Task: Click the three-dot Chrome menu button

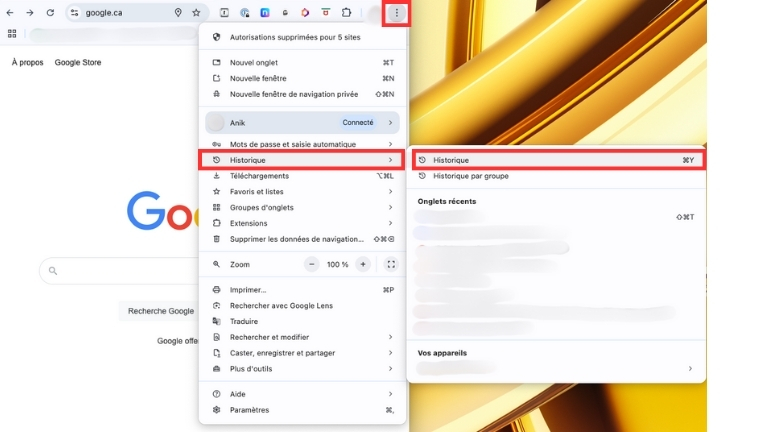Action: [397, 13]
